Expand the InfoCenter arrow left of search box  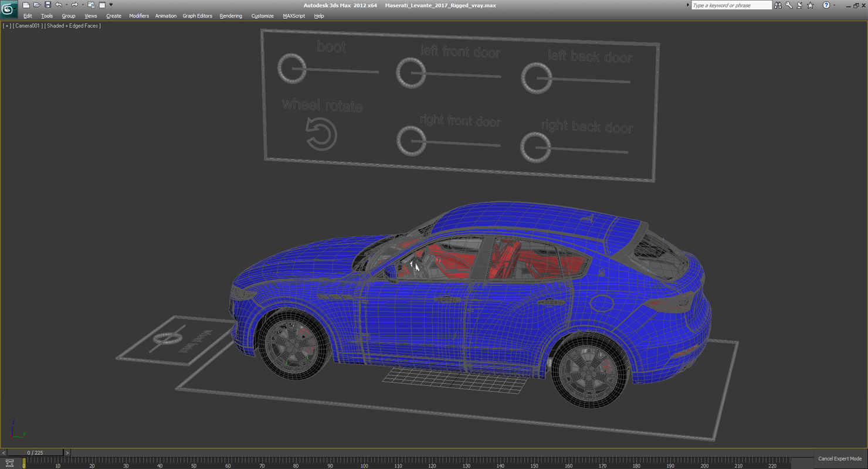(x=687, y=5)
